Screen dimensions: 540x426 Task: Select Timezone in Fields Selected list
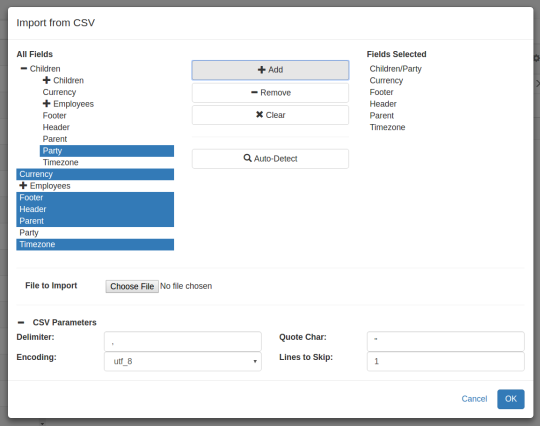tap(387, 127)
